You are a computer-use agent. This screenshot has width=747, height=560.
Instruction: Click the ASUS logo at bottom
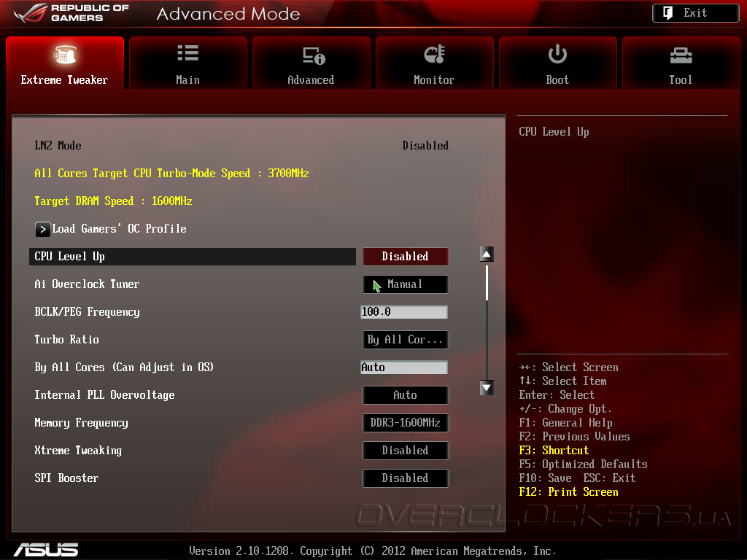coord(46,550)
